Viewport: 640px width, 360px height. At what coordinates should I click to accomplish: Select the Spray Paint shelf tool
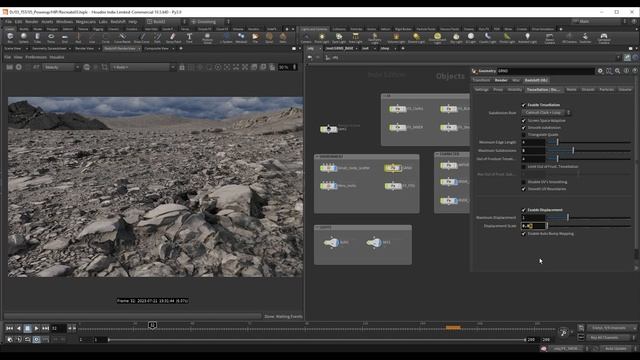tap(173, 38)
